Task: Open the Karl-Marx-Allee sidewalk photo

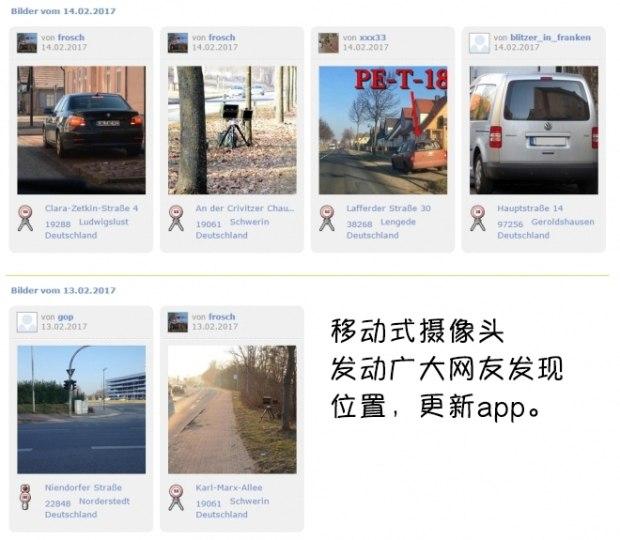Action: 232,410
